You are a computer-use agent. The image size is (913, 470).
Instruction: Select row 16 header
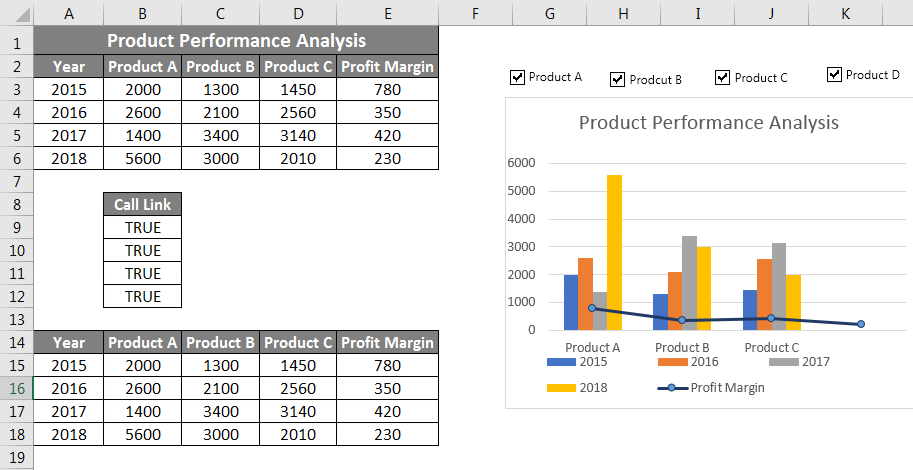pos(17,388)
